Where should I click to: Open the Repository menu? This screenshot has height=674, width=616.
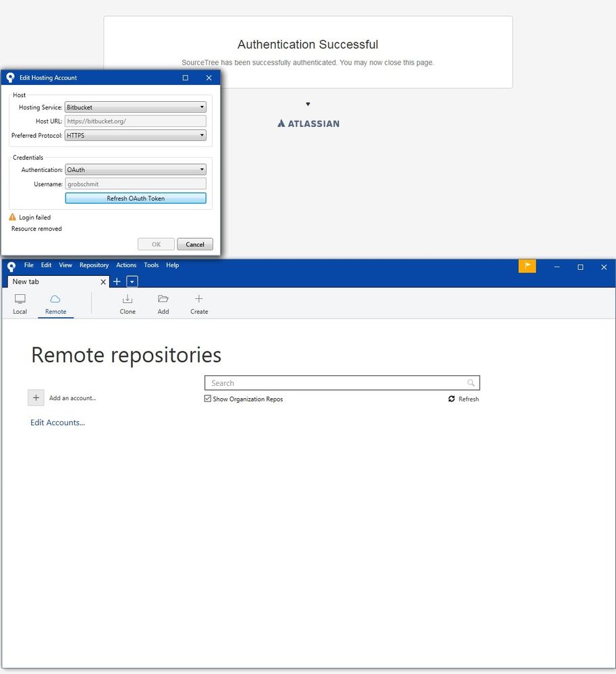(x=94, y=265)
